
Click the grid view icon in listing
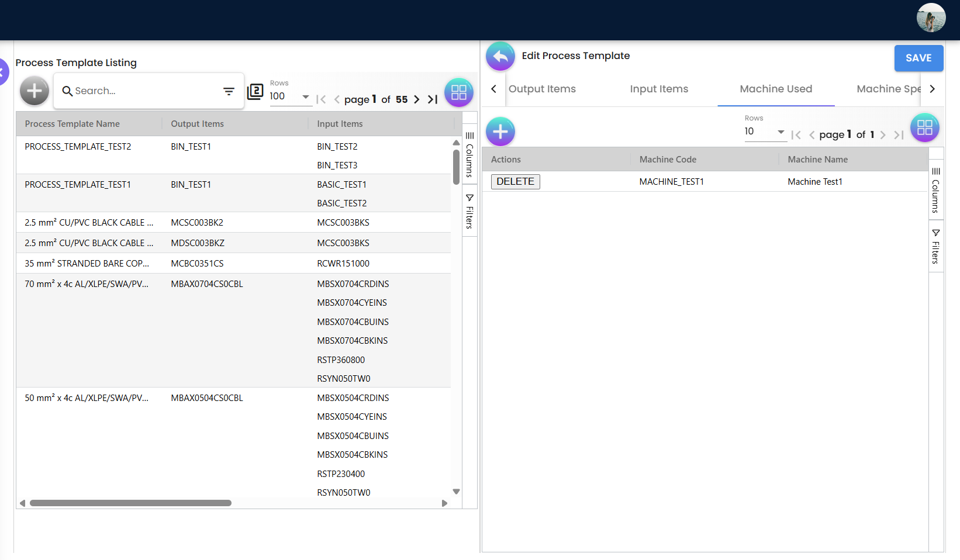pos(458,92)
